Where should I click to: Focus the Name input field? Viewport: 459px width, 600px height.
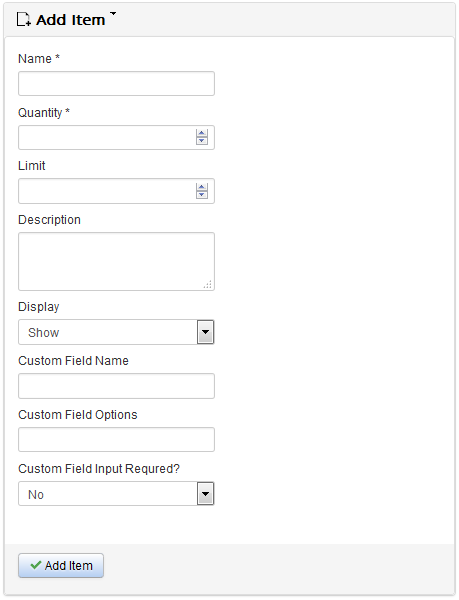coord(116,83)
